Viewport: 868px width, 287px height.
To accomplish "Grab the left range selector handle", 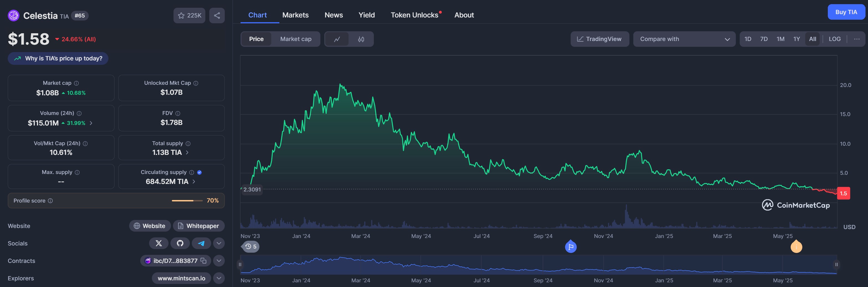I will (240, 265).
